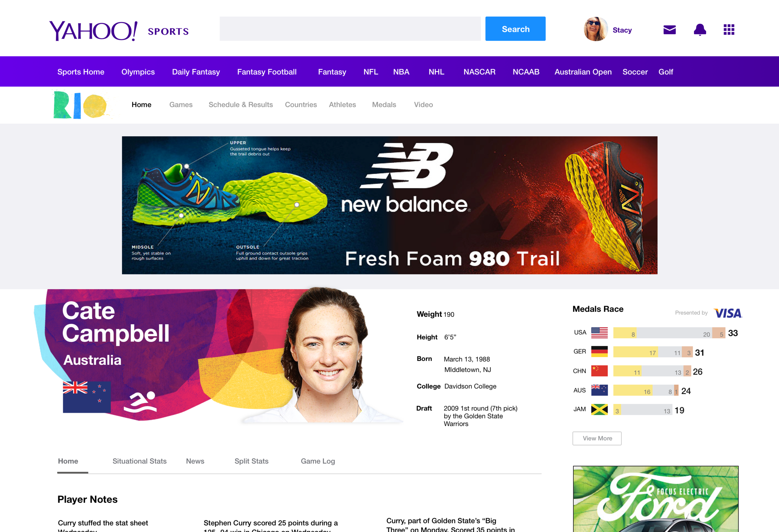Click the USA flag in Medals Race
Screen dimensions: 779x532
599,333
